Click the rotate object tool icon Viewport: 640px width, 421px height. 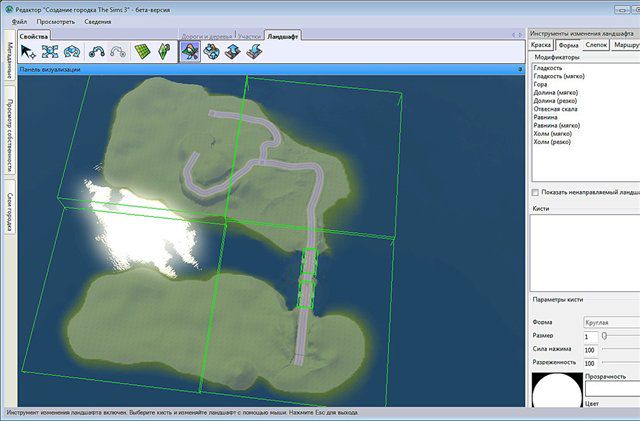(x=72, y=52)
